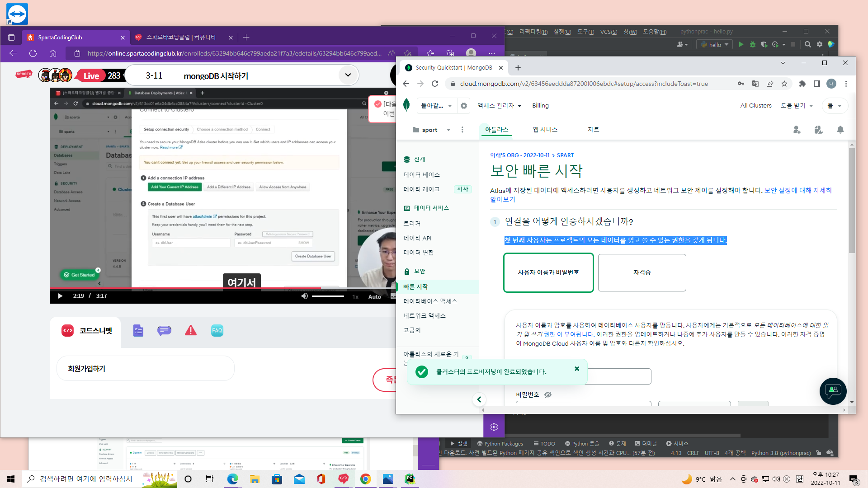Open the Atlas support chat bubble

(833, 391)
